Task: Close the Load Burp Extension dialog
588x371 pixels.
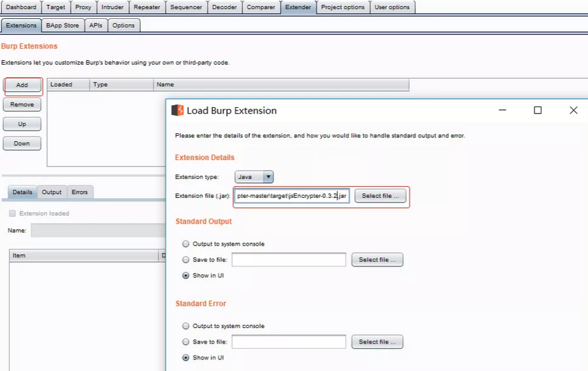Action: (x=574, y=110)
